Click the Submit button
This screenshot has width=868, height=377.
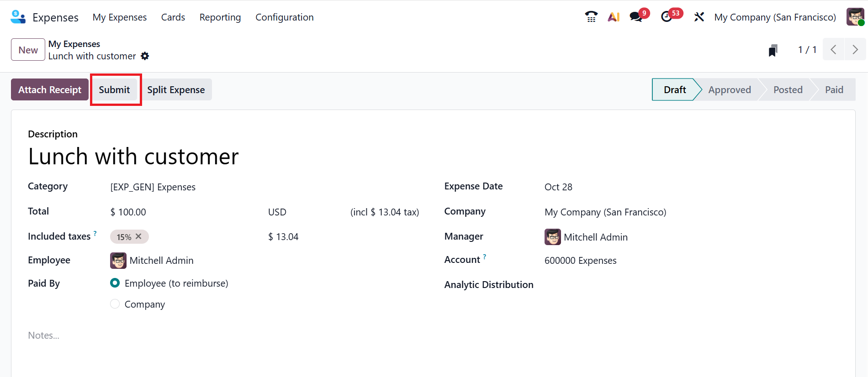coord(114,90)
